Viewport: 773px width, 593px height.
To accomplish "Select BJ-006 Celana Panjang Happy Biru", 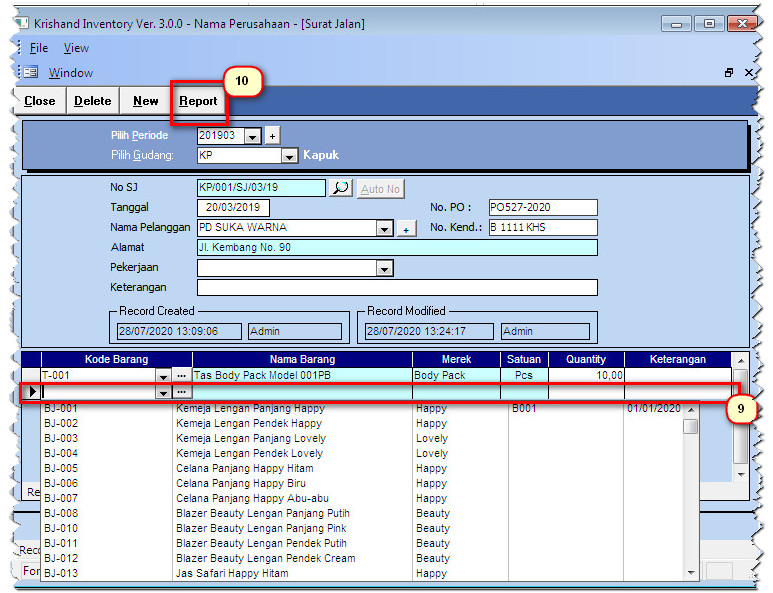I will pyautogui.click(x=362, y=484).
